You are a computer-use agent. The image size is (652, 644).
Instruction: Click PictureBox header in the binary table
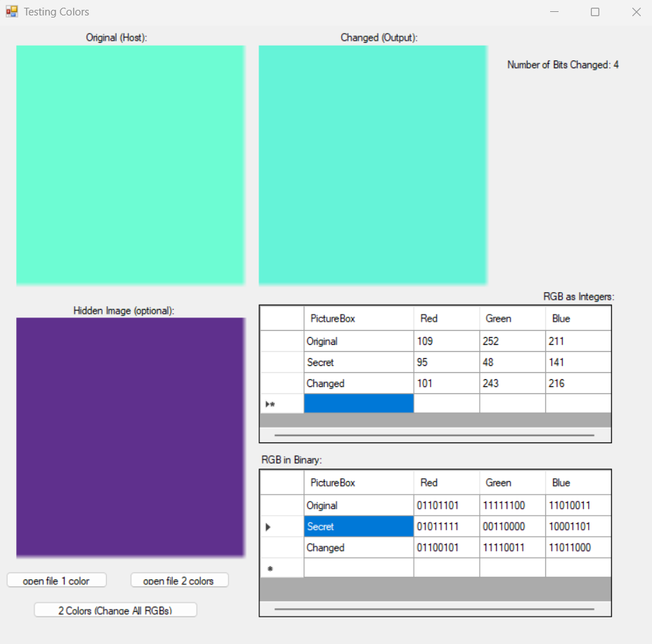pyautogui.click(x=358, y=482)
